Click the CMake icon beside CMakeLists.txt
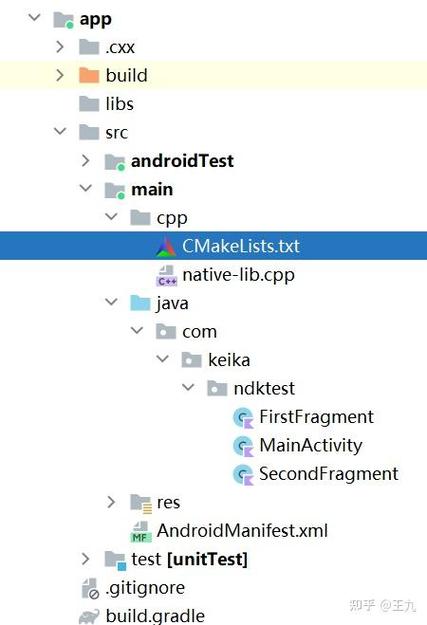The image size is (427, 625). pos(166,246)
